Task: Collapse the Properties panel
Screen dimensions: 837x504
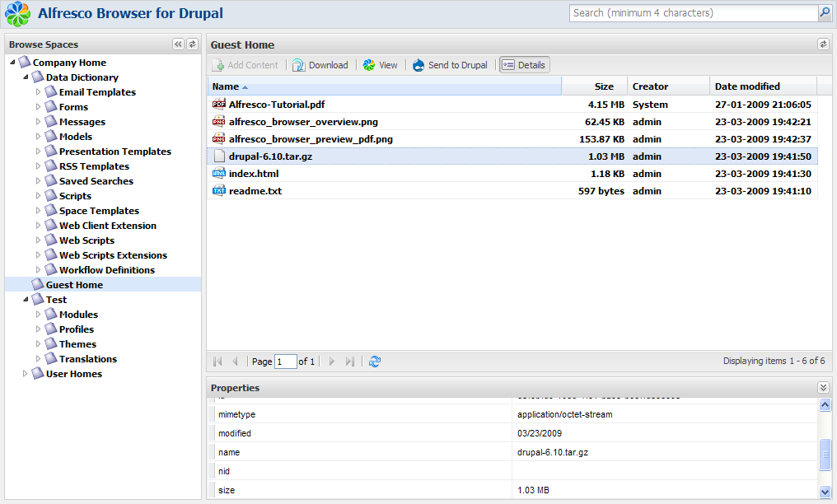Action: pyautogui.click(x=822, y=387)
